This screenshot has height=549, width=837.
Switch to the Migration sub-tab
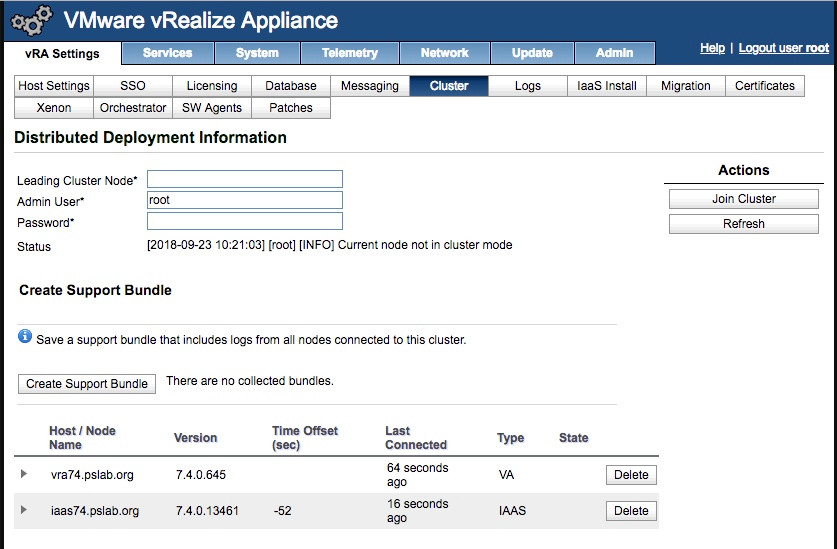pyautogui.click(x=686, y=86)
